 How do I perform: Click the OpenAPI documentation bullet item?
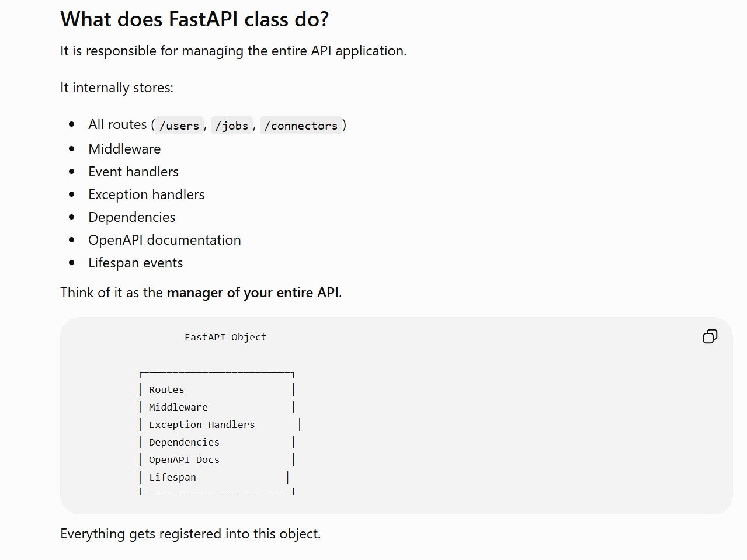164,240
